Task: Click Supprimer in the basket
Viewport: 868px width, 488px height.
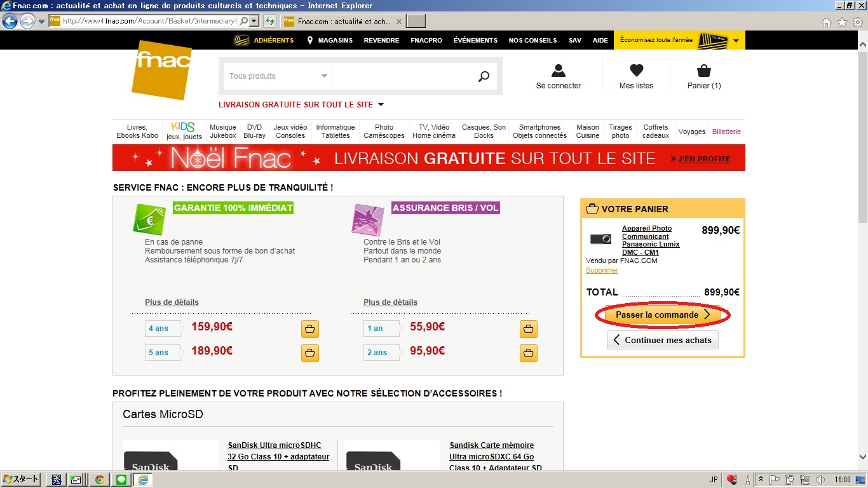Action: point(602,270)
